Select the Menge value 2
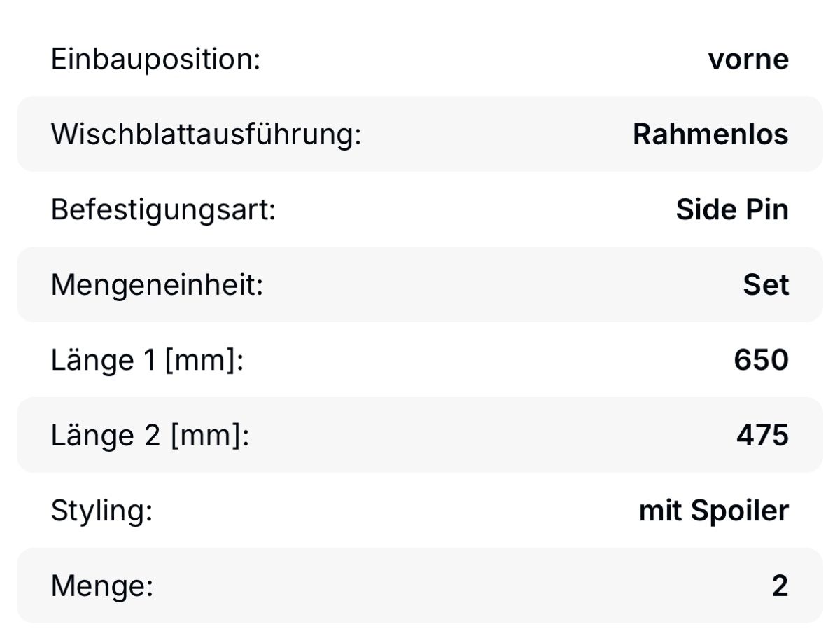The image size is (840, 629). tap(780, 586)
